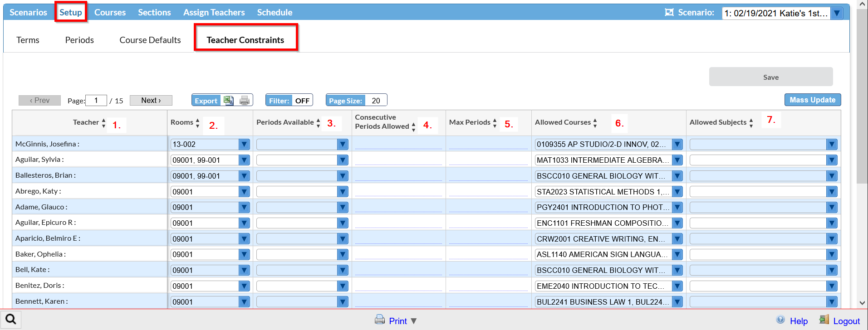Sort by Allowed Subjects column arrows
Screen dimensions: 868x330
click(x=751, y=123)
